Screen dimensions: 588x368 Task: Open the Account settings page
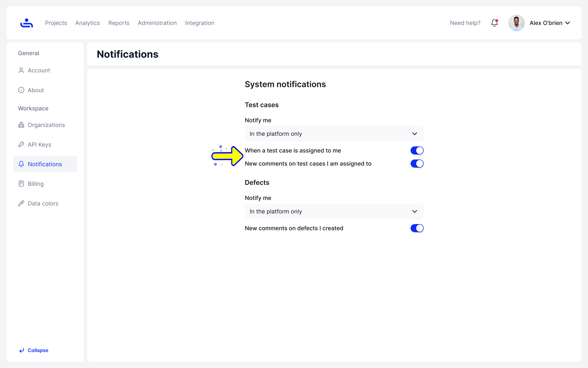coord(45,70)
